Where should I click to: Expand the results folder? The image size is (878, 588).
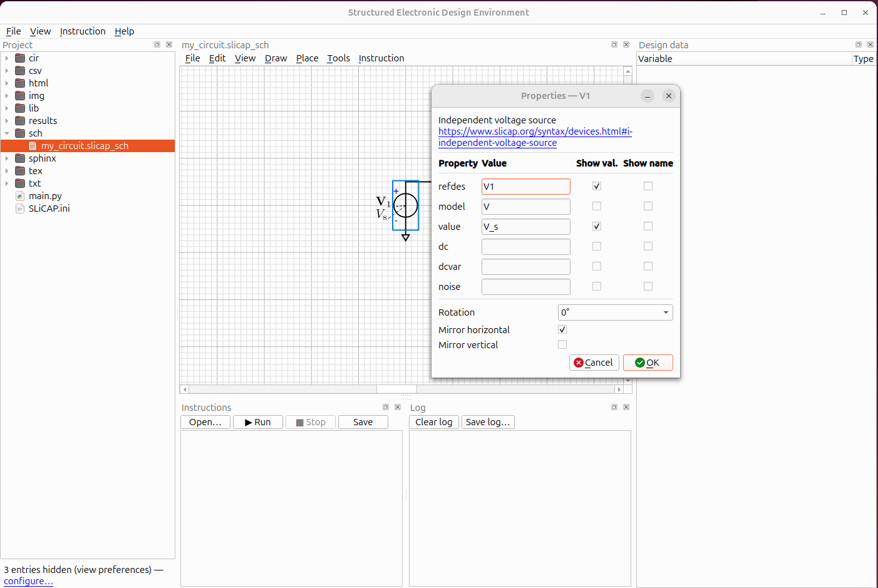point(7,121)
